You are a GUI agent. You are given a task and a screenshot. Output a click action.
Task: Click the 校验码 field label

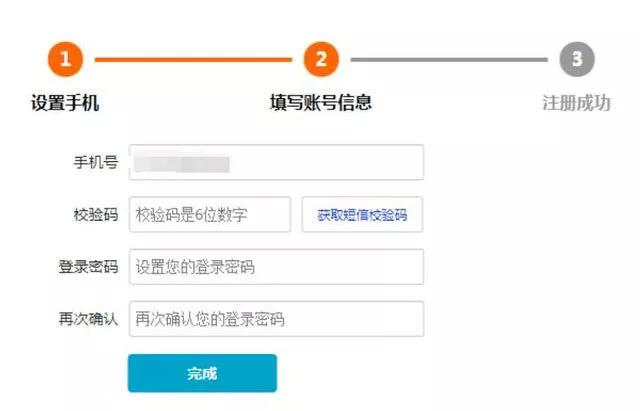tap(97, 214)
